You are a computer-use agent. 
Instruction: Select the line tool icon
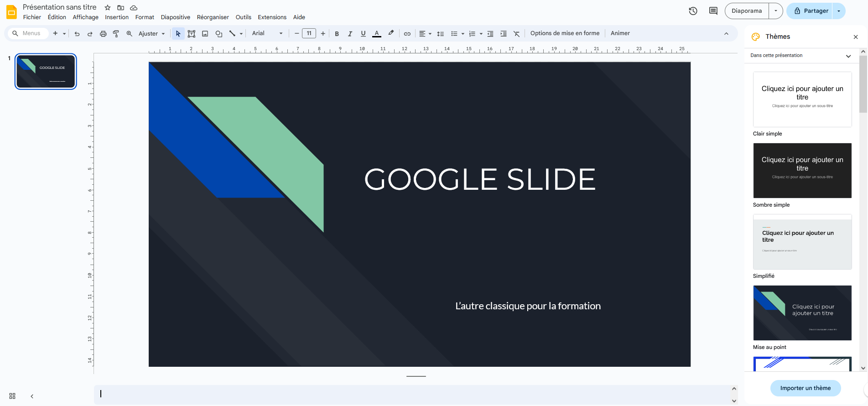232,33
